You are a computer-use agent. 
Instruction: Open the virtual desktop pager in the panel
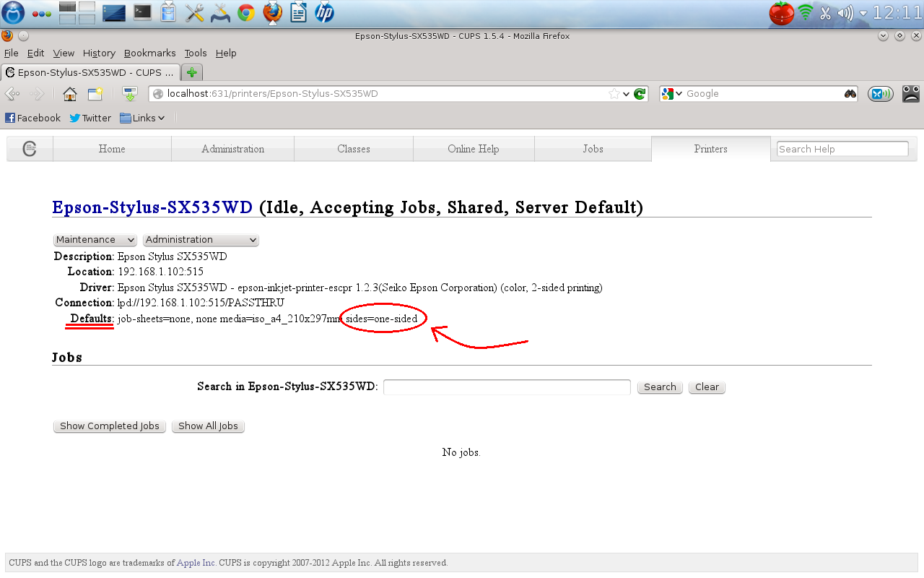(77, 12)
